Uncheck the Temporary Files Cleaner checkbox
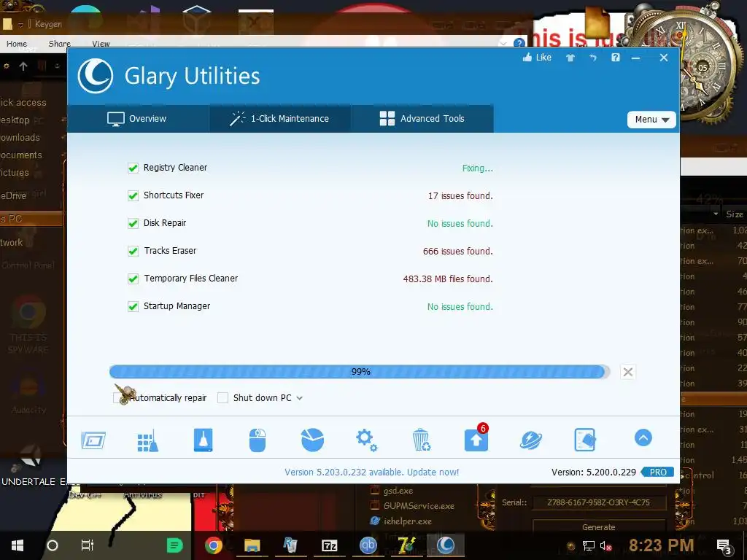 133,279
